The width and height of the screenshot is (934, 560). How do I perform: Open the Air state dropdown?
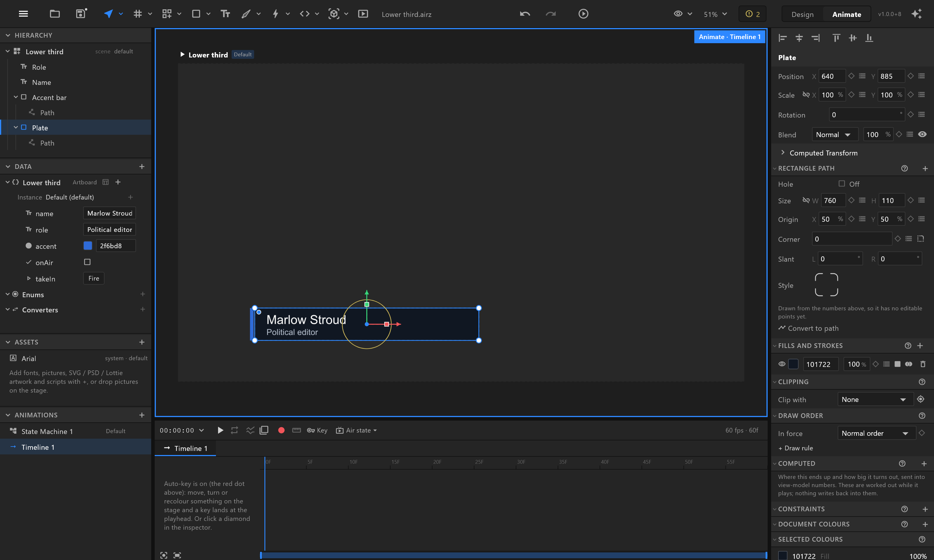tap(356, 430)
